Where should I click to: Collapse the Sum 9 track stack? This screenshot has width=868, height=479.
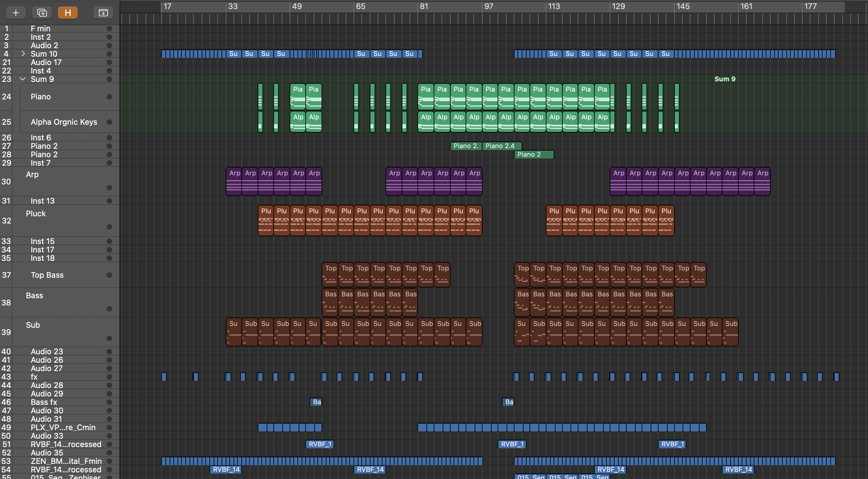[23, 79]
